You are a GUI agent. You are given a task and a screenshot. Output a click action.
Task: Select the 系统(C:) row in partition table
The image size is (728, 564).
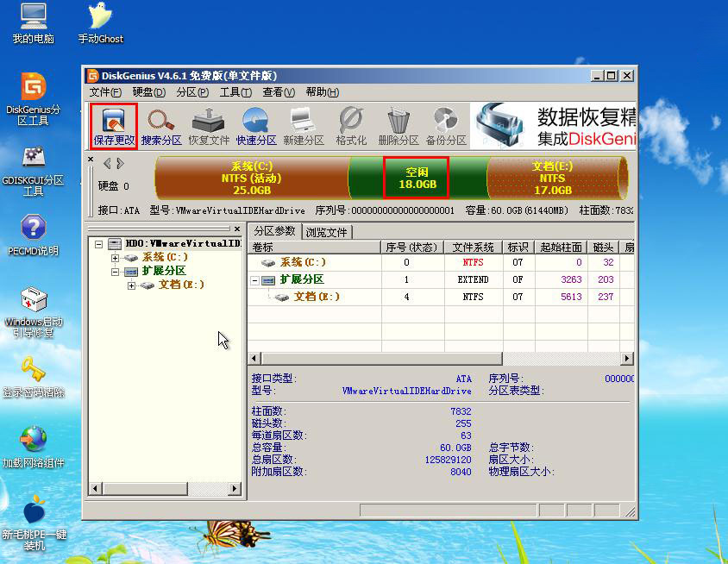pos(441,263)
